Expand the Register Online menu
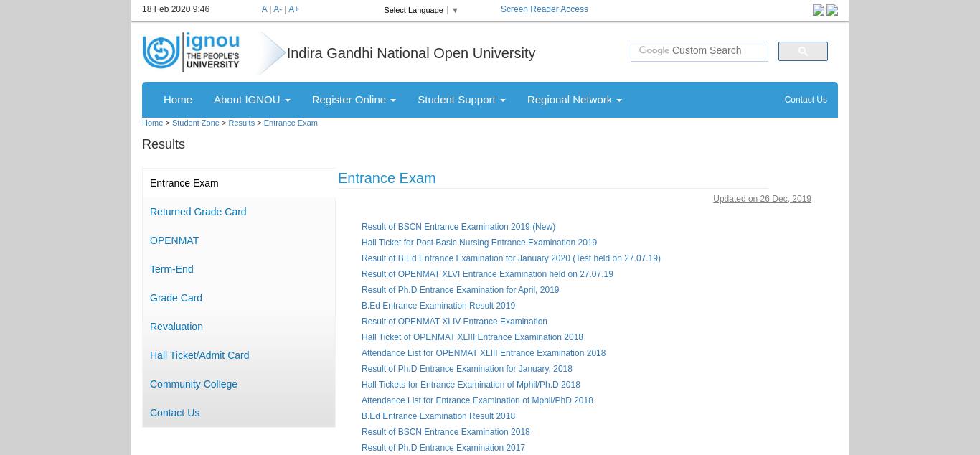This screenshot has height=455, width=980. 354,100
